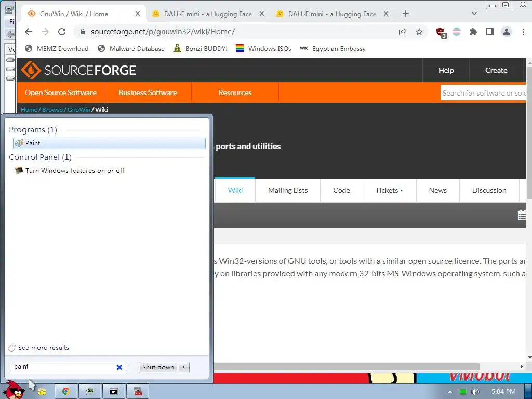Screen dimensions: 532x399
Task: Select the News project tab
Action: (x=437, y=190)
